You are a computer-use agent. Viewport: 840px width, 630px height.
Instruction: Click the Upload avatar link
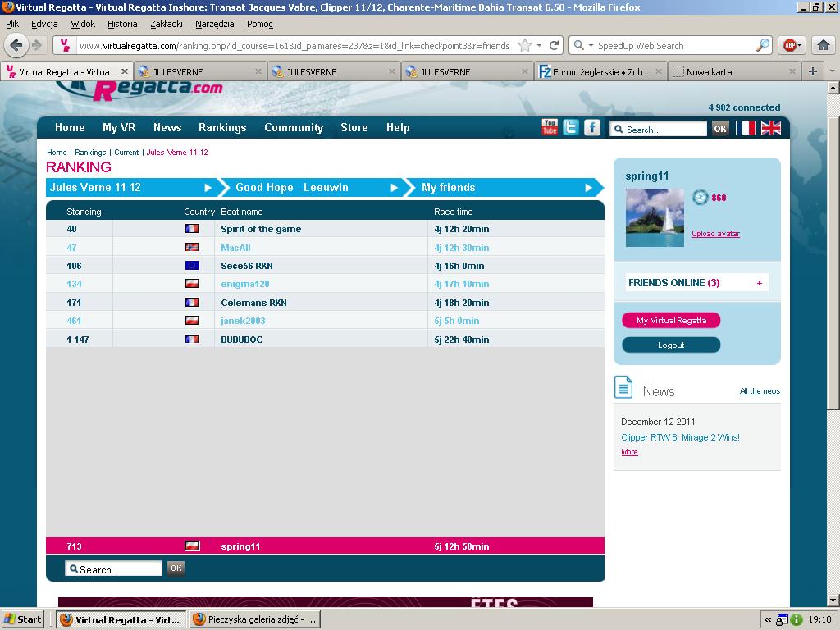(x=715, y=234)
